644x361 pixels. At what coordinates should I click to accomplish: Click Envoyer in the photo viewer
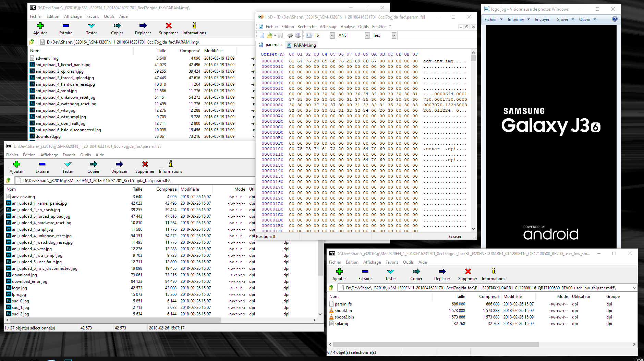542,20
